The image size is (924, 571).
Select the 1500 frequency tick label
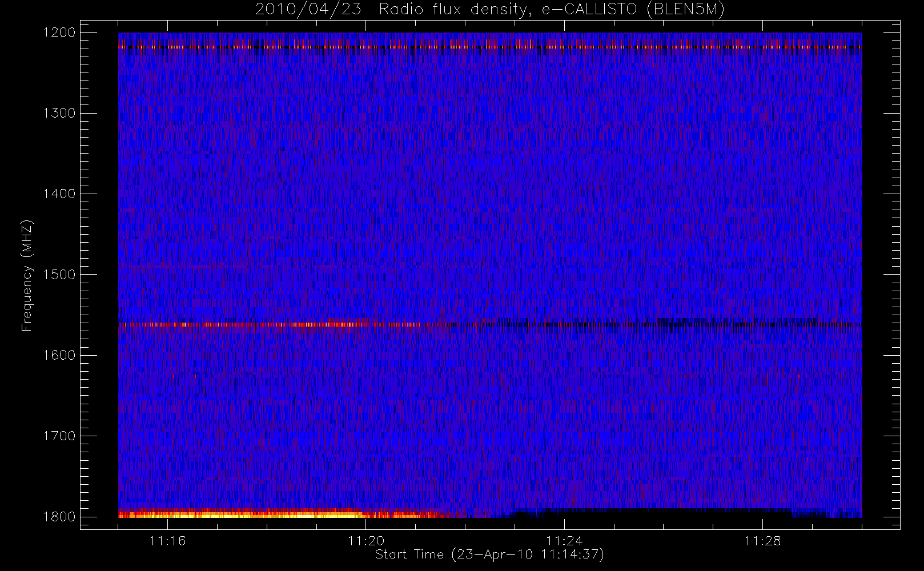tap(59, 275)
